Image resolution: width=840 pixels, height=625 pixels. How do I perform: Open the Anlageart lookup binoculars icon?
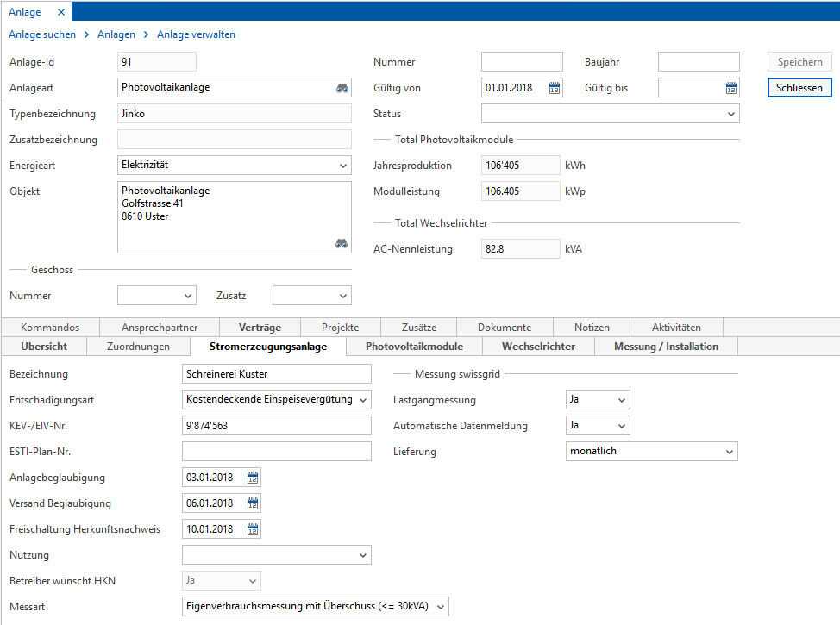click(342, 88)
